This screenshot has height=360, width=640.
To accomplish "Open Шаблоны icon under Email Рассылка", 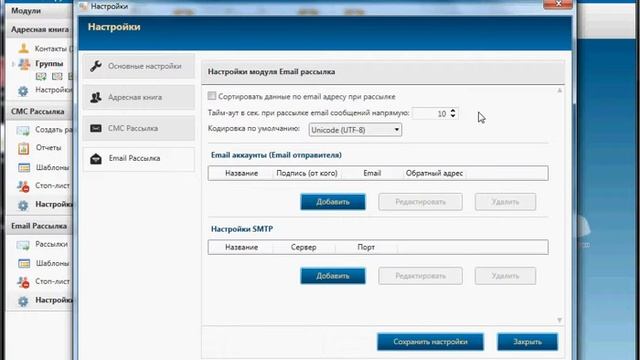I will pyautogui.click(x=24, y=263).
